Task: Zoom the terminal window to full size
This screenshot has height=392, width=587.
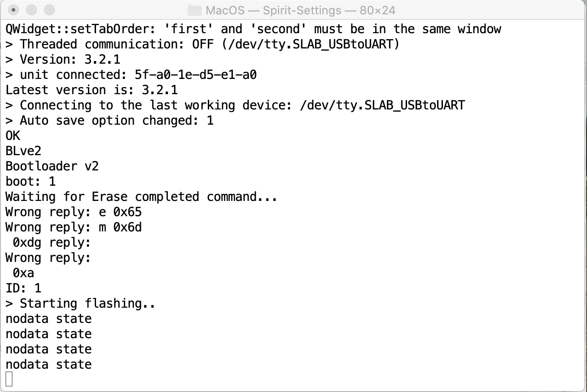Action: (x=49, y=10)
